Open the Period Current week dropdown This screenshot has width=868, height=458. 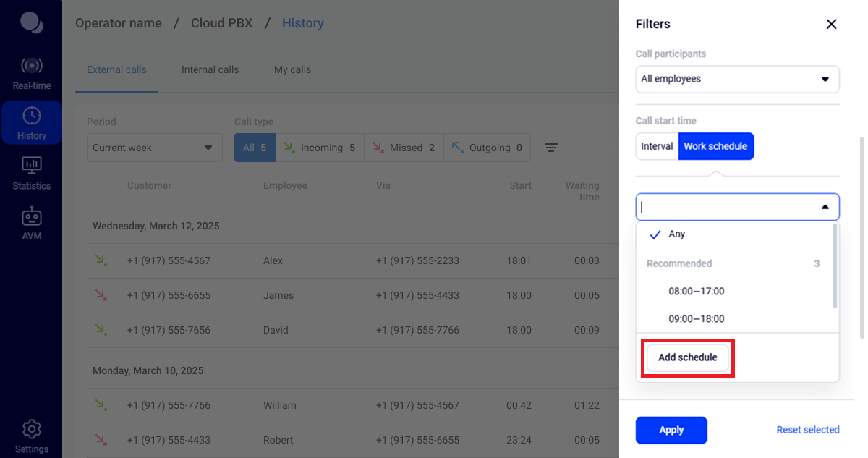tap(155, 148)
